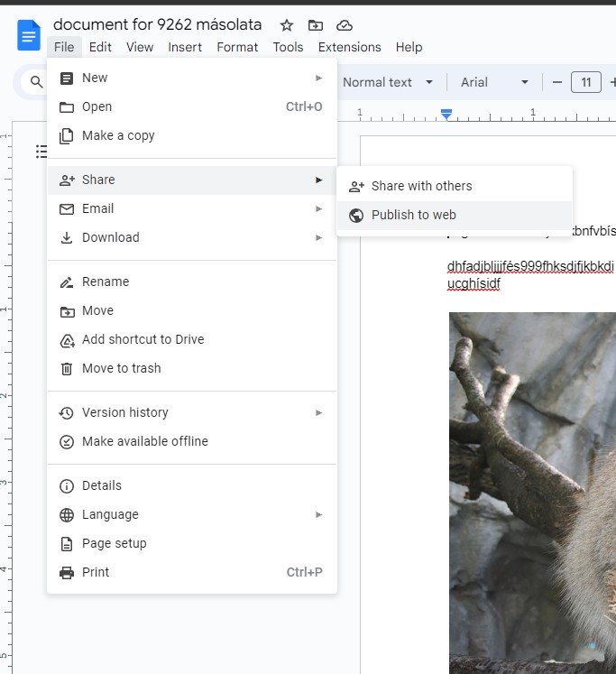Click the Publish to web globe icon
616x674 pixels.
tap(356, 216)
